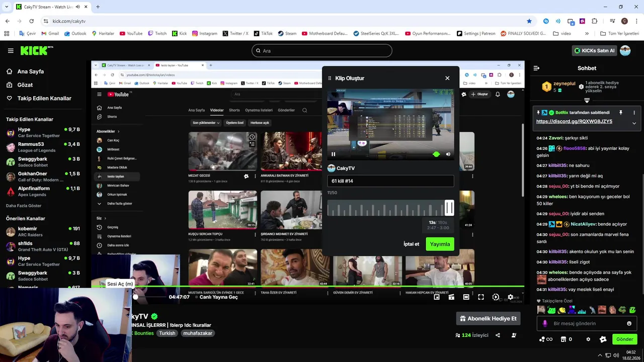Toggle fullscreen on the player
The height and width of the screenshot is (362, 644).
pos(481,297)
